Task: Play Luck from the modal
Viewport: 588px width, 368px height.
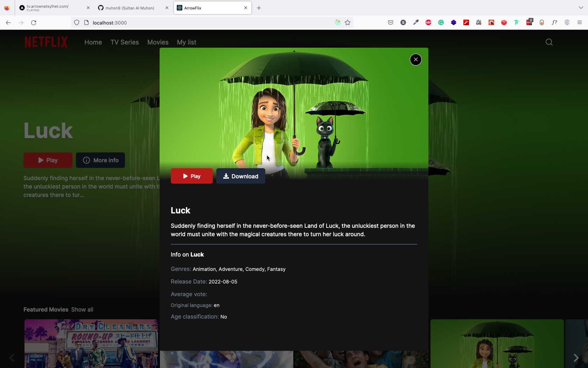Action: [192, 176]
